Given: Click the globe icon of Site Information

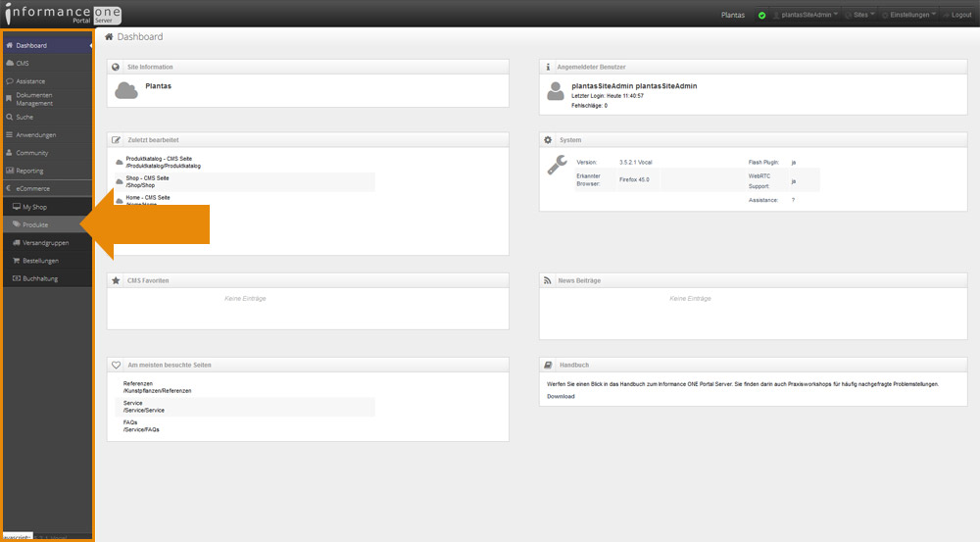Looking at the screenshot, I should [116, 67].
